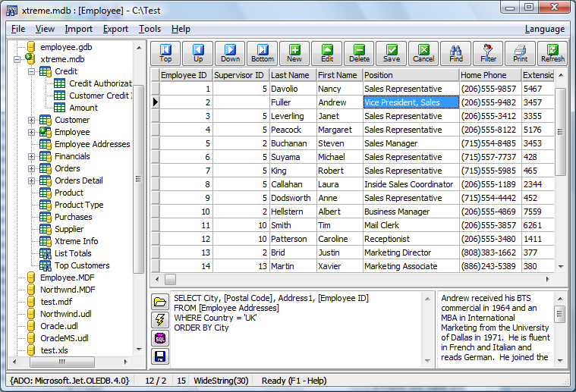This screenshot has height=392, width=576.
Task: Click the New record toolbar icon
Action: click(x=294, y=53)
